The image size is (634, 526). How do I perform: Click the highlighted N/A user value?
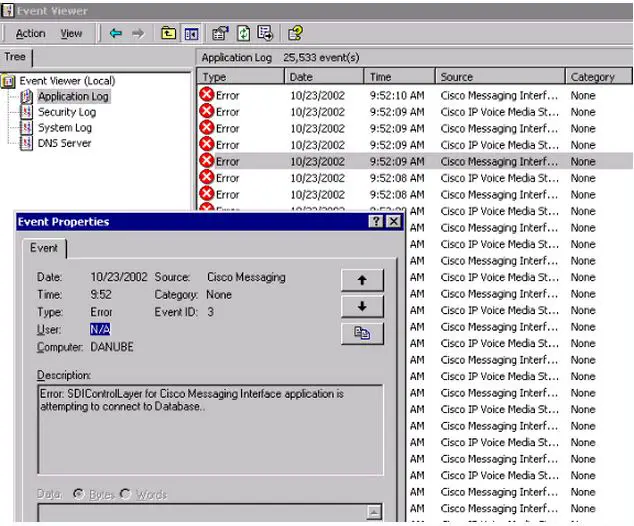[x=100, y=330]
